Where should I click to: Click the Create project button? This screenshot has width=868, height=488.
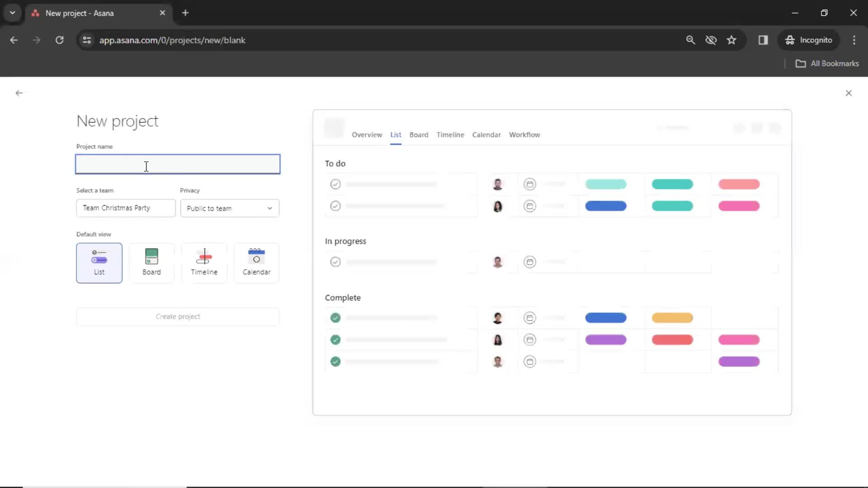click(x=178, y=317)
